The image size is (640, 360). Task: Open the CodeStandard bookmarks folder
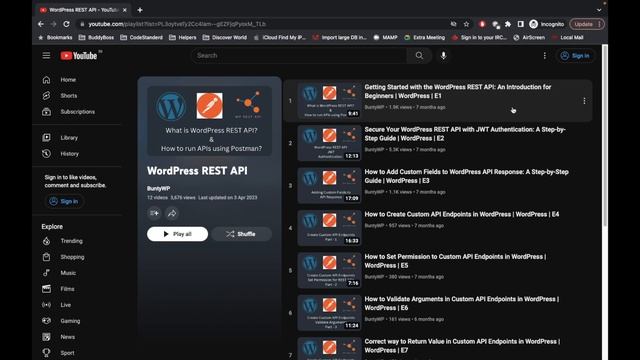[x=141, y=37]
